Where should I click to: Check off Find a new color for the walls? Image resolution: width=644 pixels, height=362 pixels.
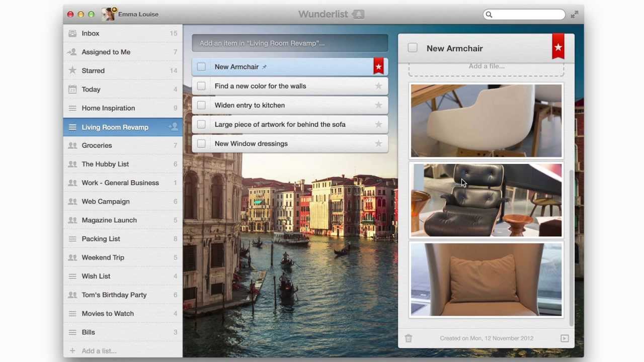[201, 86]
